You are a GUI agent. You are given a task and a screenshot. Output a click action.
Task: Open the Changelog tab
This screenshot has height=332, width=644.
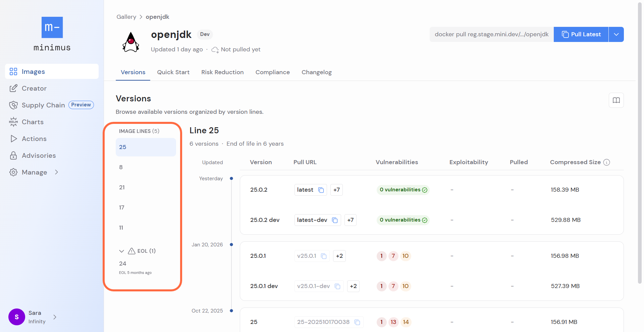316,72
